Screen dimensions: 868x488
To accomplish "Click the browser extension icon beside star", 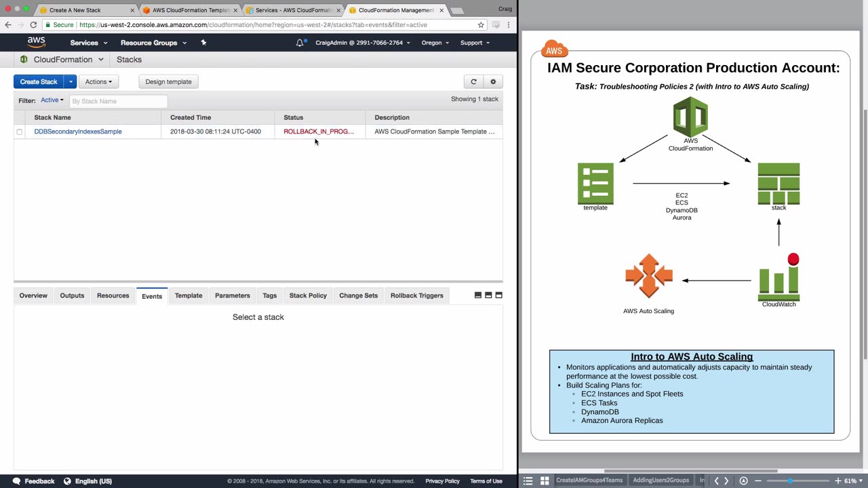I will [496, 25].
